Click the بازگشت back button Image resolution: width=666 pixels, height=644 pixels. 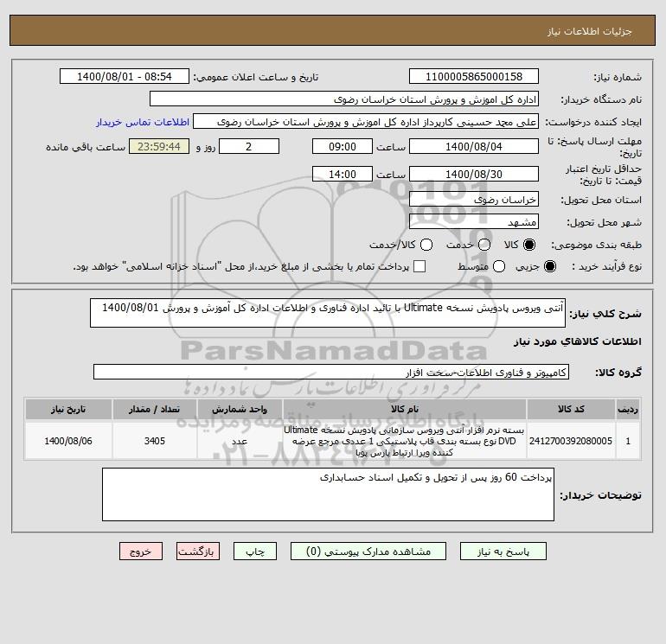tap(198, 551)
